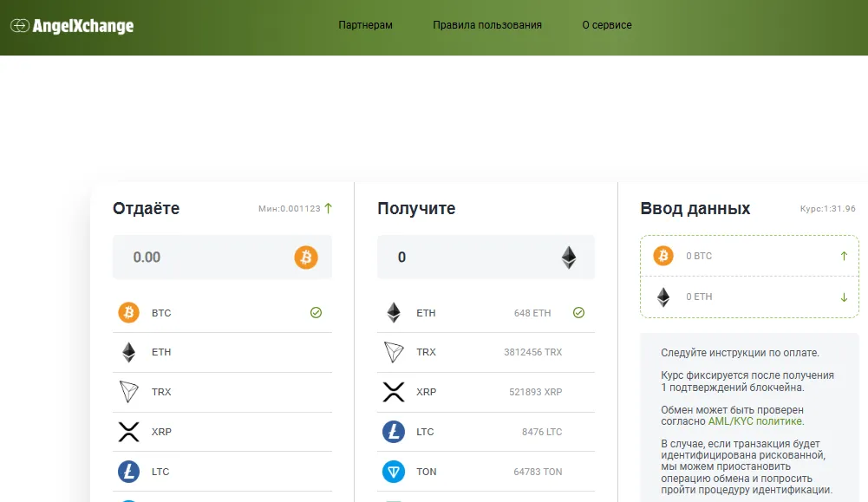This screenshot has width=868, height=502.
Task: Click the green arrow next to Мин:0.001123
Action: (x=329, y=208)
